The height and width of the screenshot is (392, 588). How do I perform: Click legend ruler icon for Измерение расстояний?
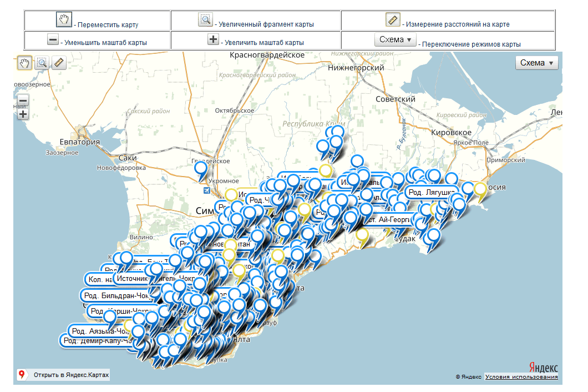pos(393,19)
